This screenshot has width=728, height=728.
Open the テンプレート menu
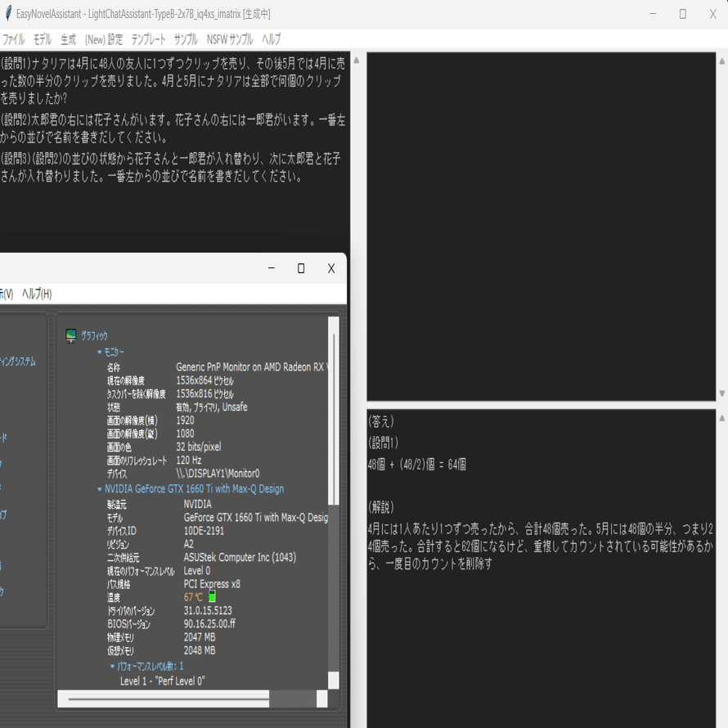pyautogui.click(x=148, y=39)
